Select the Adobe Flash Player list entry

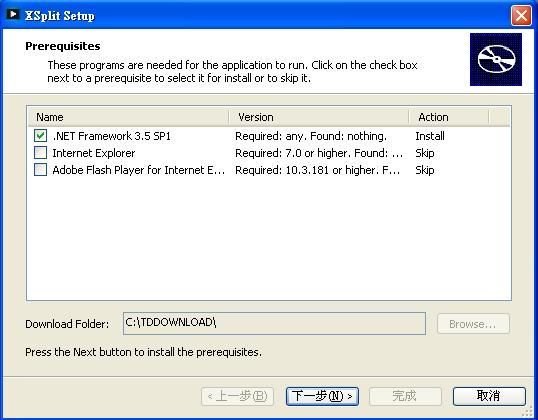269,170
